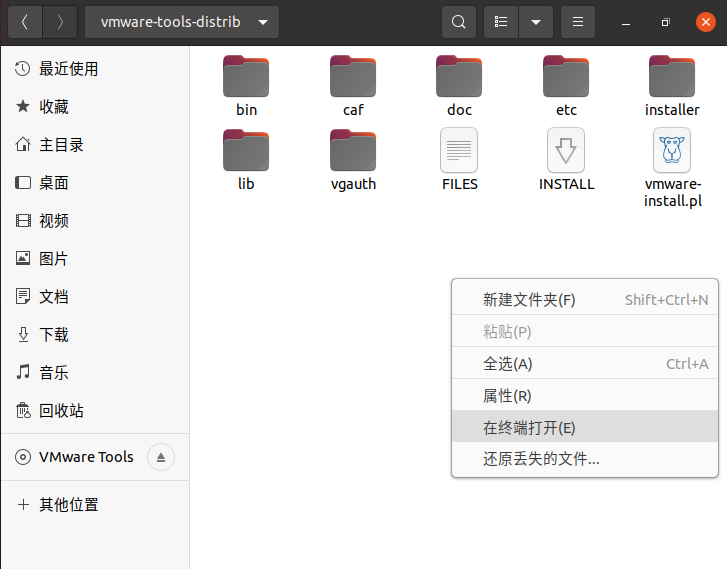Image resolution: width=727 pixels, height=569 pixels.
Task: Select the etc folder
Action: 566,86
